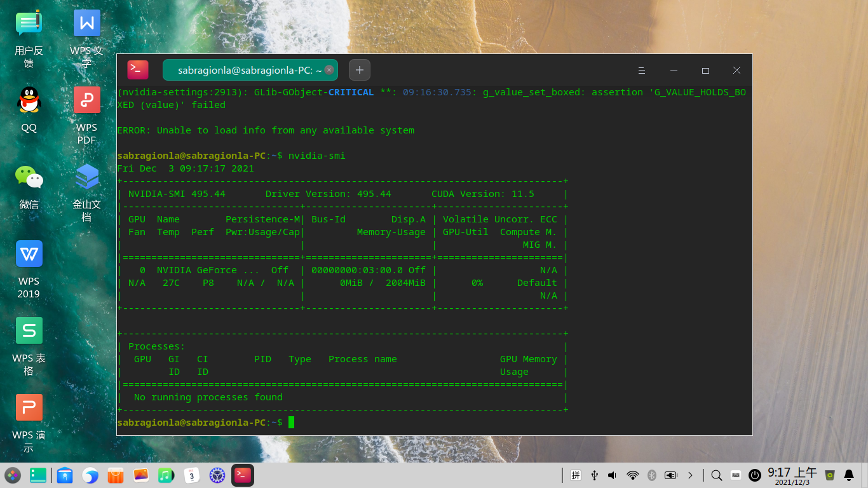Image resolution: width=868 pixels, height=488 pixels.
Task: Open the orange app store icon
Action: [x=116, y=475]
